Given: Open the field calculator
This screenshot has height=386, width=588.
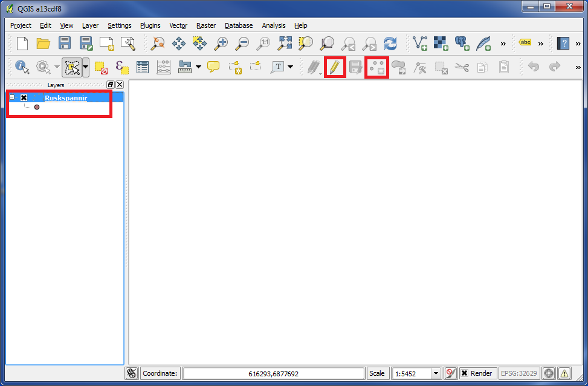Looking at the screenshot, I should pyautogui.click(x=164, y=67).
